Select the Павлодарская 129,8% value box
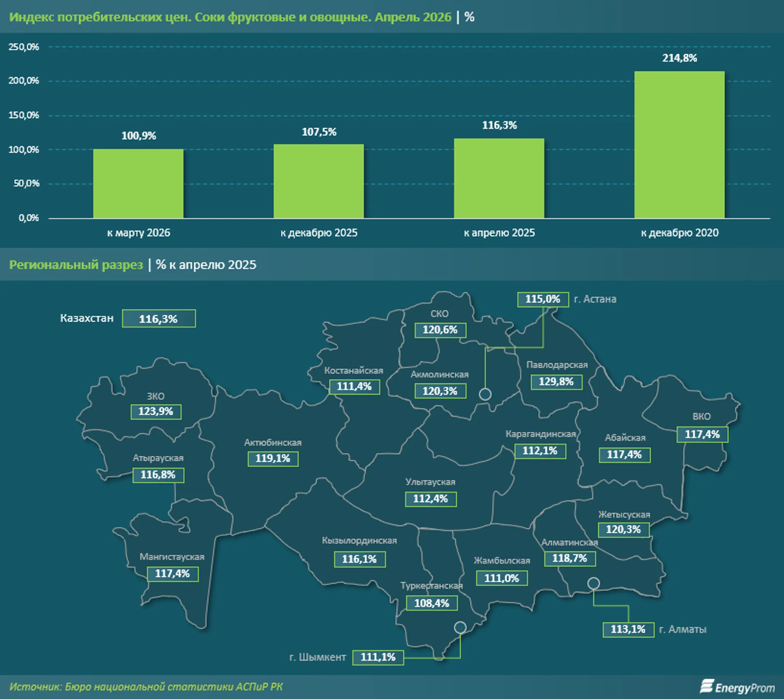Viewport: 784px width, 699px height. (x=556, y=382)
